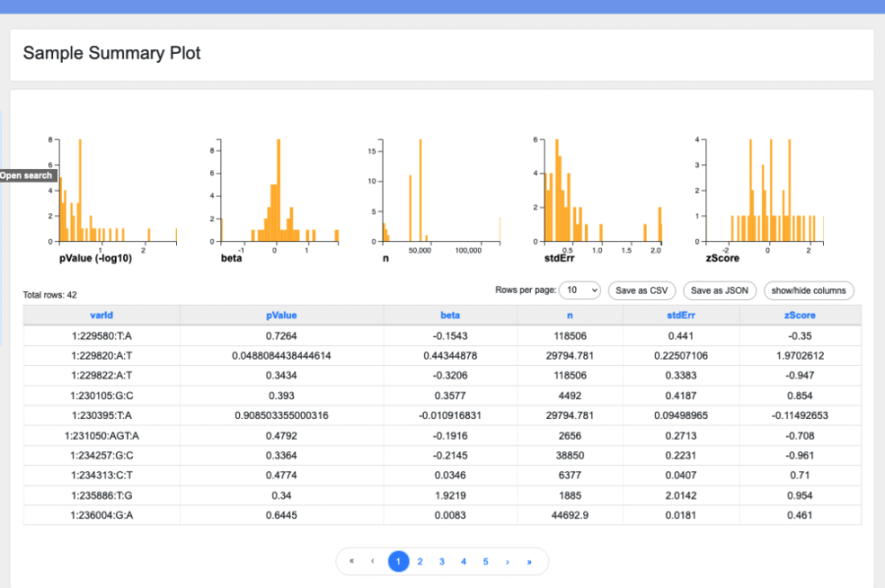885x588 pixels.
Task: Select variant 1:234313:C:T cell
Action: coord(101,475)
